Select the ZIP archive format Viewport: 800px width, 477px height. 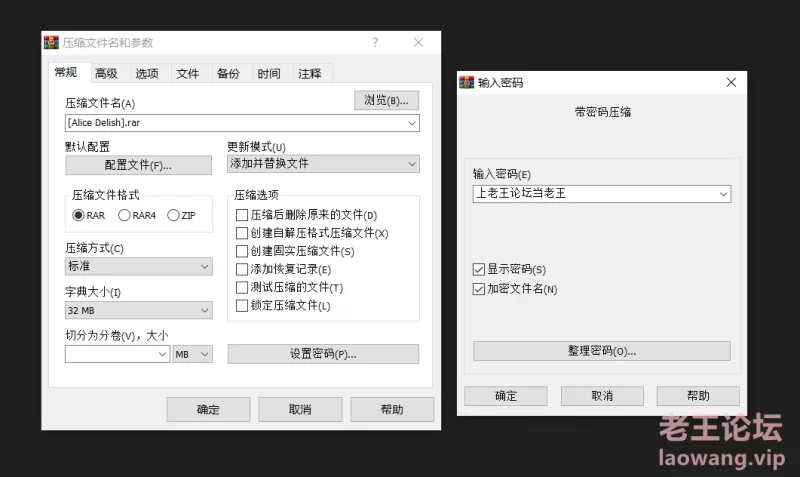point(173,215)
